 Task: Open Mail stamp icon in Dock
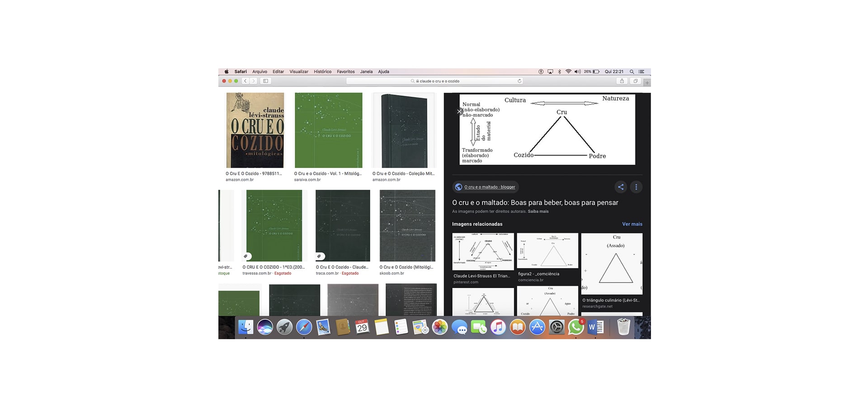(x=323, y=327)
